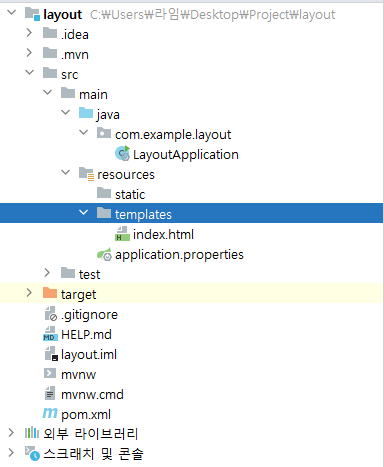Click the LayoutApplication class icon
The image size is (384, 467).
(122, 153)
